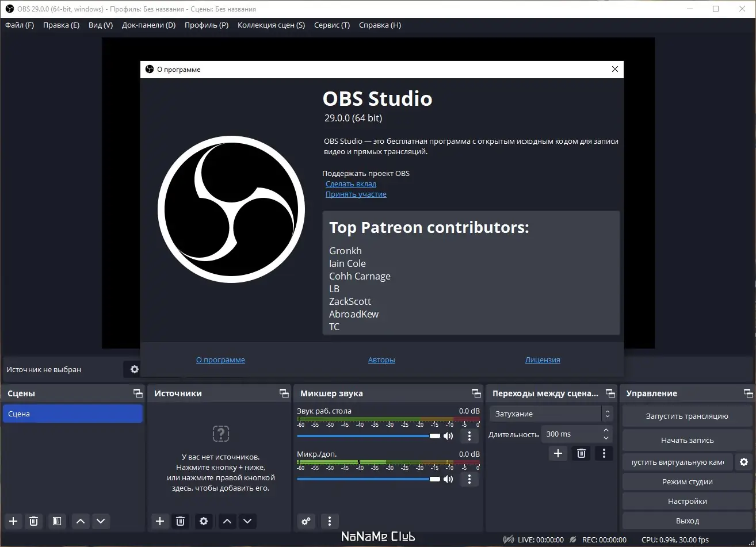This screenshot has height=547, width=756.
Task: Adjust Звук раб. стола volume slider
Action: click(369, 436)
